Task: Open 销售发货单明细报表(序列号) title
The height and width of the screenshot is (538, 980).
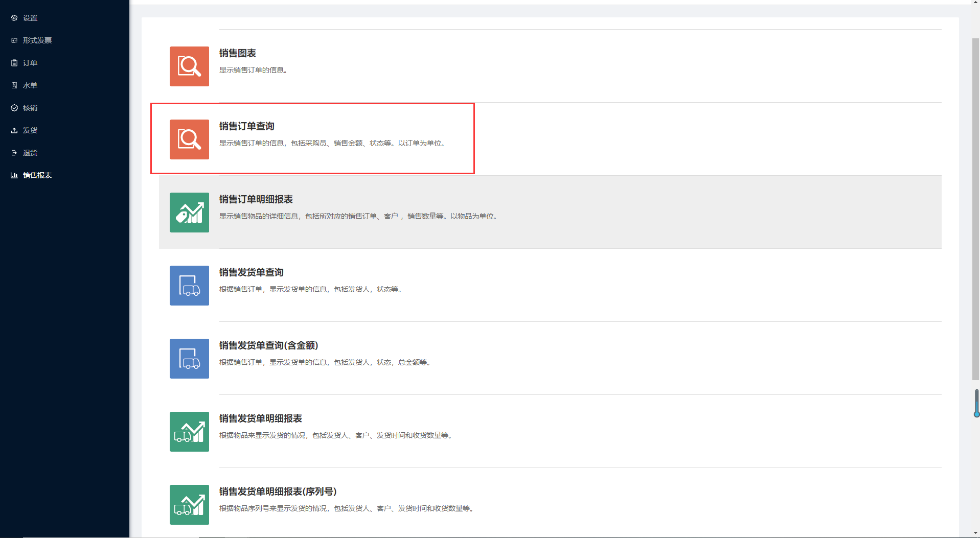Action: pos(278,492)
